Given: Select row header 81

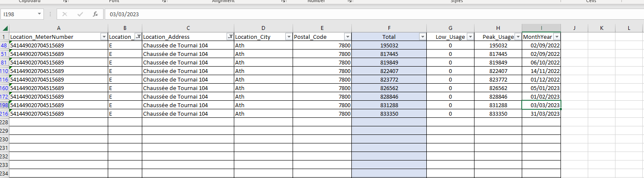Looking at the screenshot, I should [4, 62].
